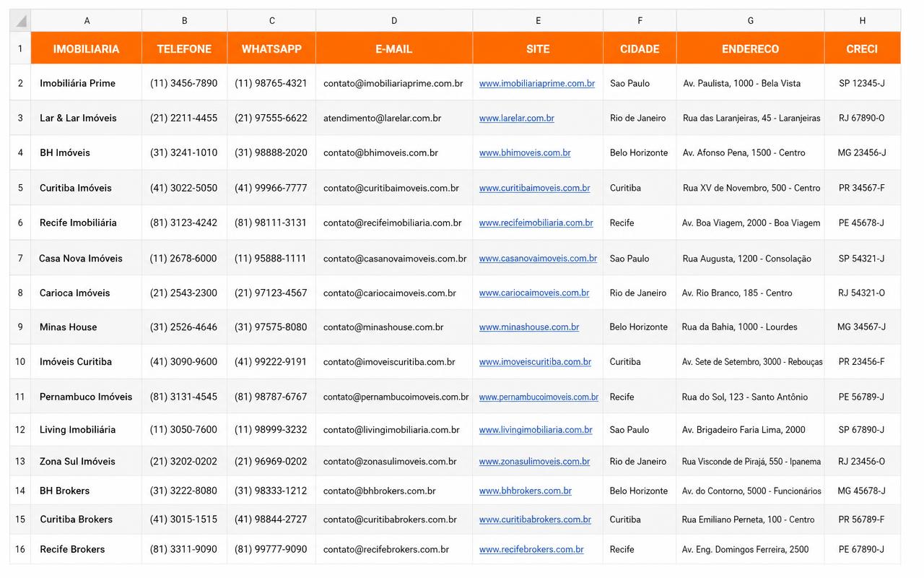Select Rua Emiliano Perneta address cell

[x=751, y=519]
